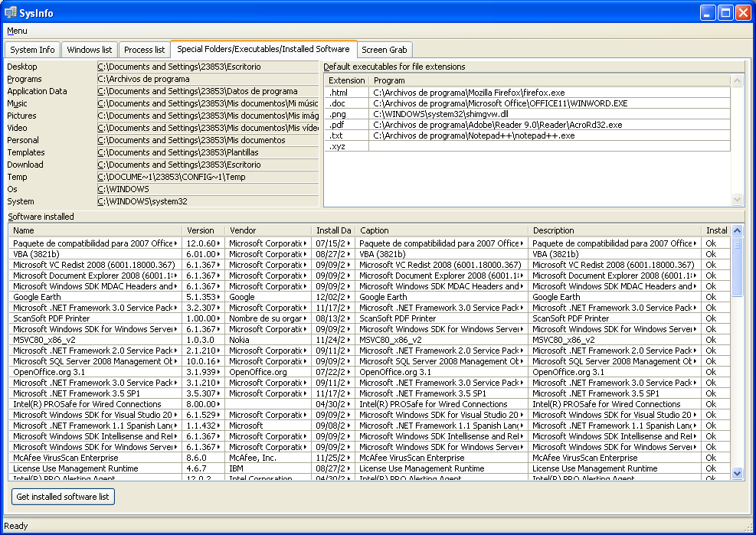This screenshot has height=535, width=756.
Task: Focus the Pictures folder path field
Action: click(208, 116)
